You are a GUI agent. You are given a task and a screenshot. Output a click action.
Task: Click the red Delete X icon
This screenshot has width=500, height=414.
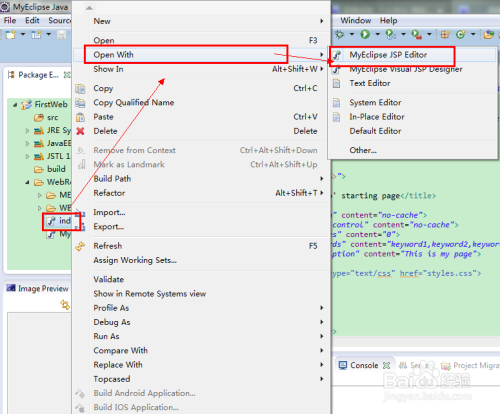80,131
